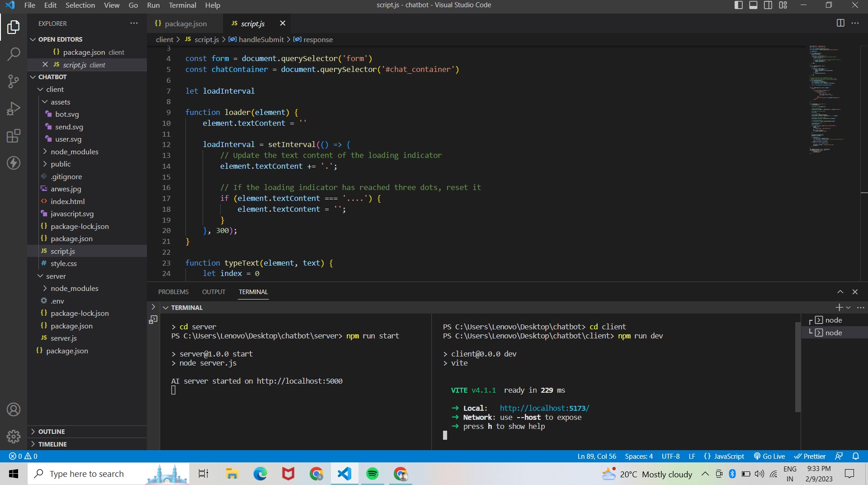
Task: Open Source Control view
Action: (14, 81)
